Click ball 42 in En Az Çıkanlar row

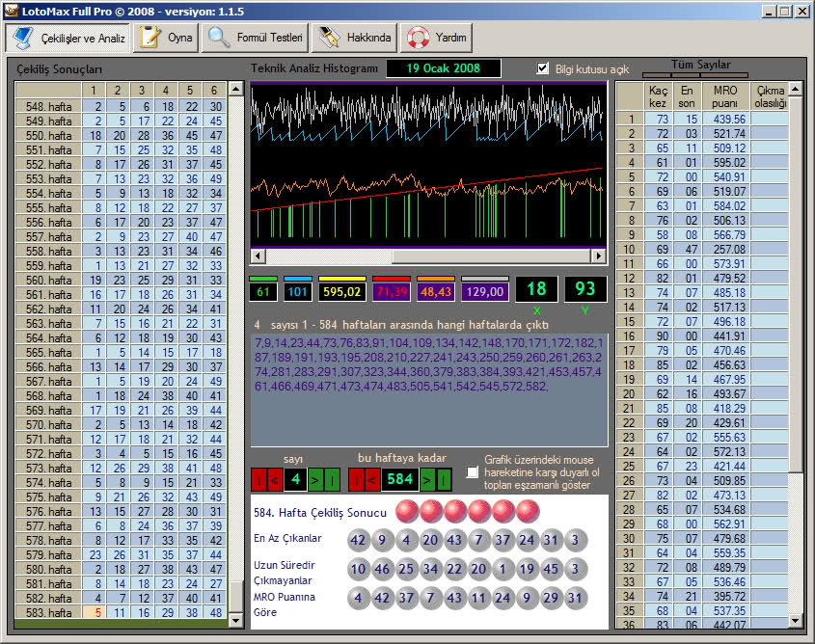(358, 540)
